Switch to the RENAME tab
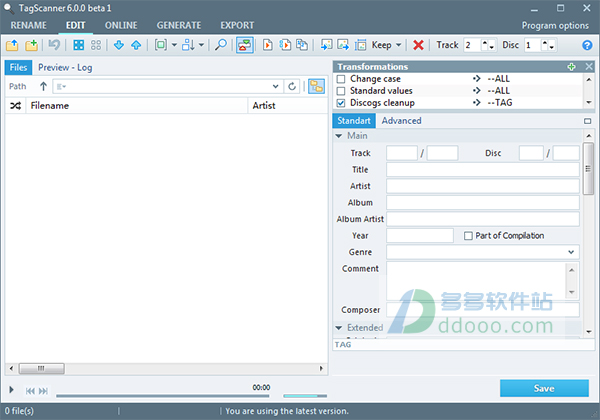 [x=29, y=25]
